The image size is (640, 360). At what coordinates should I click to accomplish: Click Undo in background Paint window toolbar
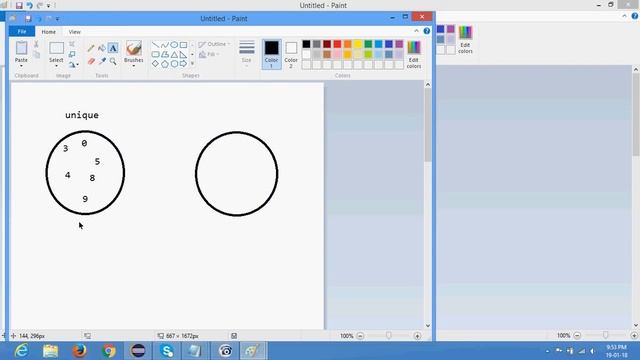(x=29, y=5)
